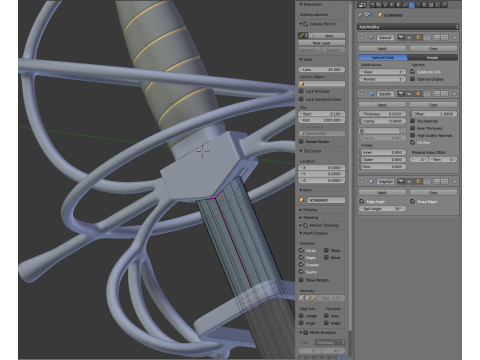This screenshot has width=480, height=360.
Task: Enable the Lock to Cursor checkbox
Action: click(301, 91)
